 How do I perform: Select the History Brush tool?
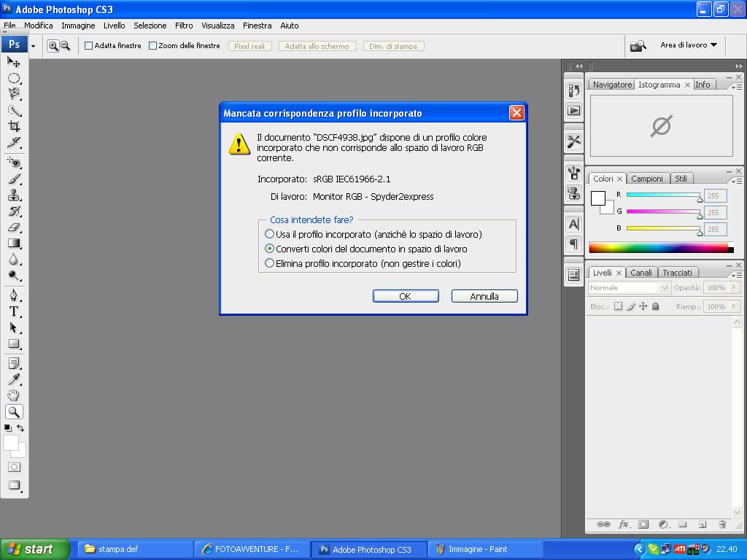[x=14, y=211]
